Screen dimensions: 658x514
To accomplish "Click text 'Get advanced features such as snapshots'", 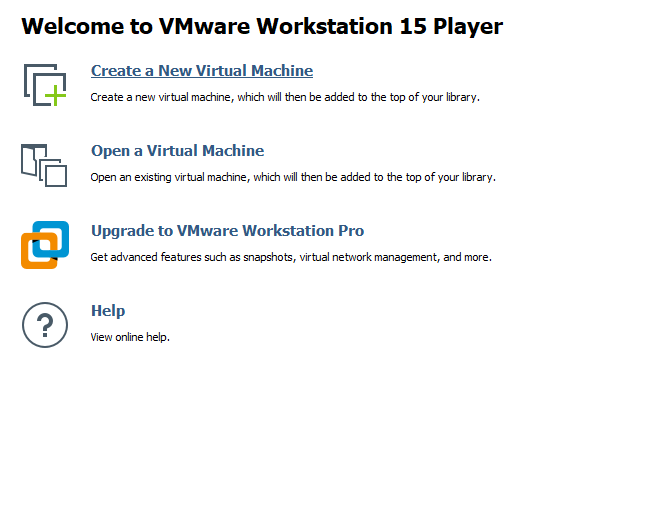I will [x=192, y=257].
